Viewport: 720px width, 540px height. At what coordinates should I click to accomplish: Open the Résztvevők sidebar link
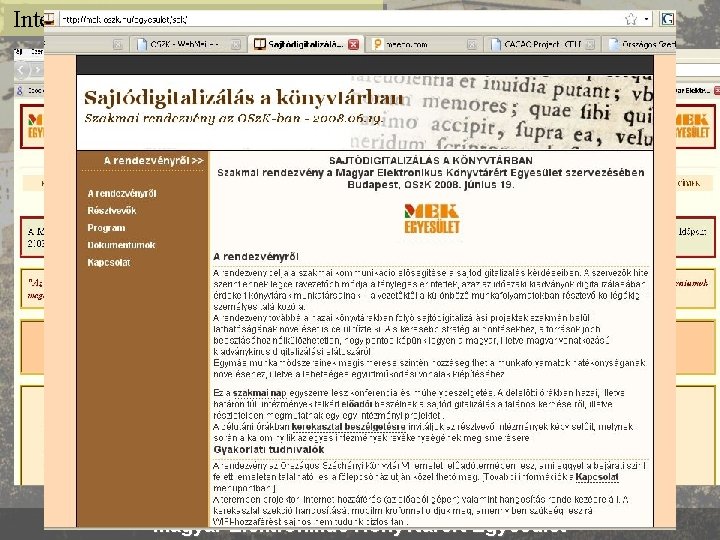[112, 211]
